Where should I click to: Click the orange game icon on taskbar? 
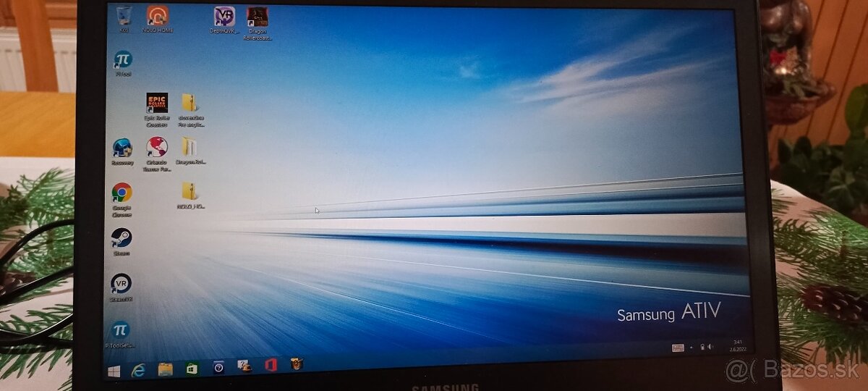297,363
